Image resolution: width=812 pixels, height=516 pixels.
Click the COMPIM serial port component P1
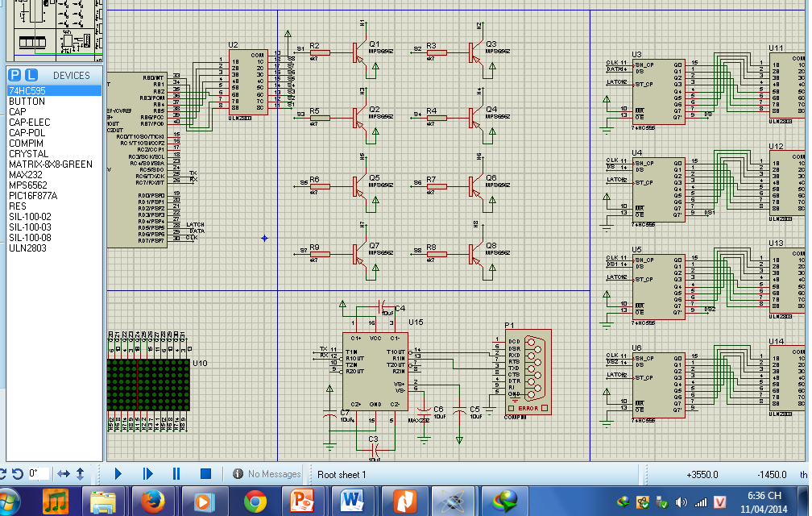pos(528,372)
